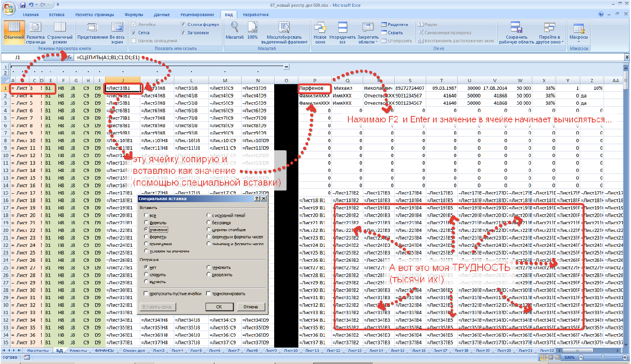This screenshot has height=364, width=631.
Task: Open the Масштаб zoom dialog
Action: click(x=235, y=31)
